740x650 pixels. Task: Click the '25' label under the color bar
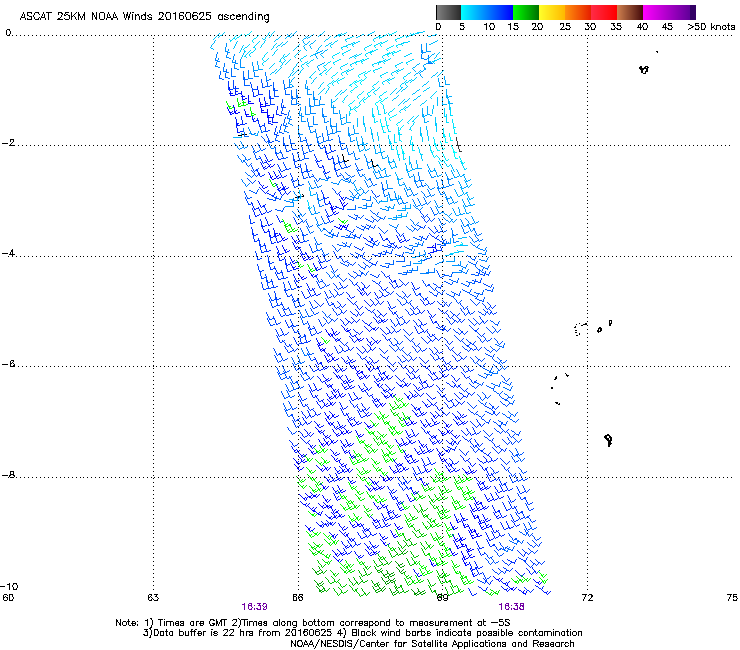click(x=565, y=27)
